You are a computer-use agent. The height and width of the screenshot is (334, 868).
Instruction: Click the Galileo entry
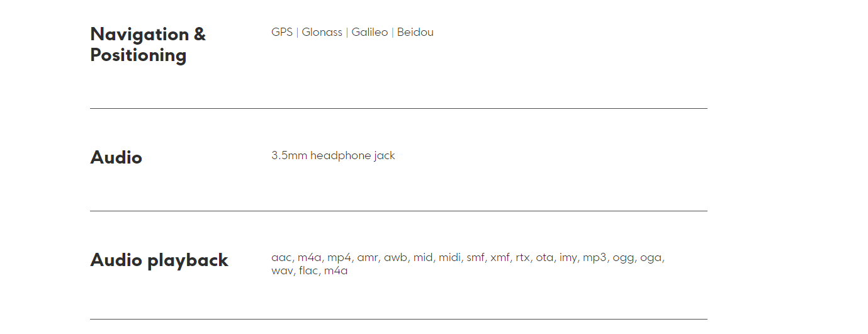(x=369, y=32)
